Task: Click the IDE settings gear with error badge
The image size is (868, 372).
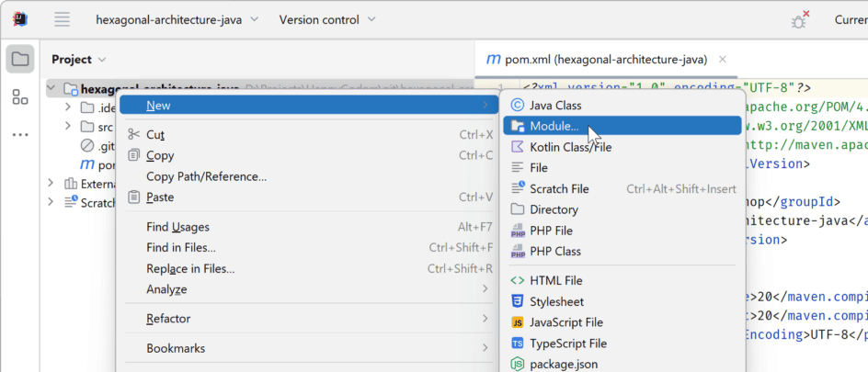Action: [800, 20]
